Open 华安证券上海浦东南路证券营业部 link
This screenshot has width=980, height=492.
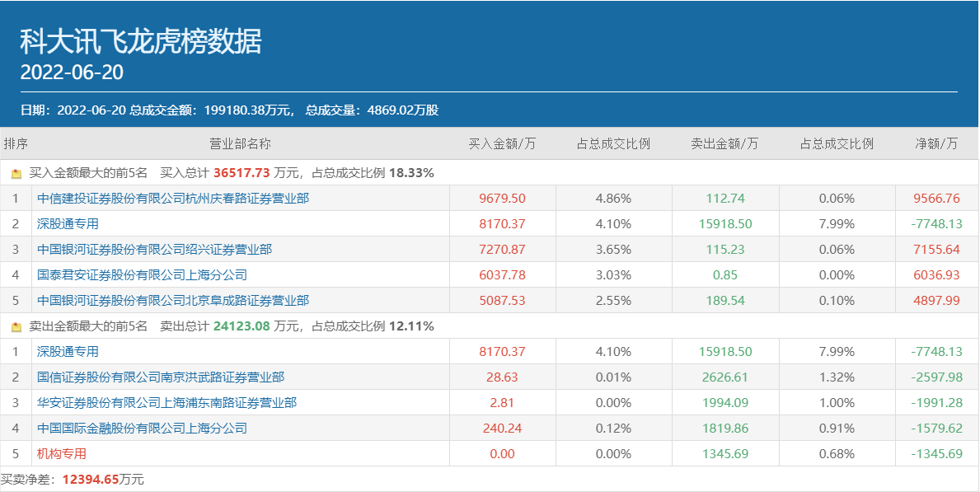point(166,403)
